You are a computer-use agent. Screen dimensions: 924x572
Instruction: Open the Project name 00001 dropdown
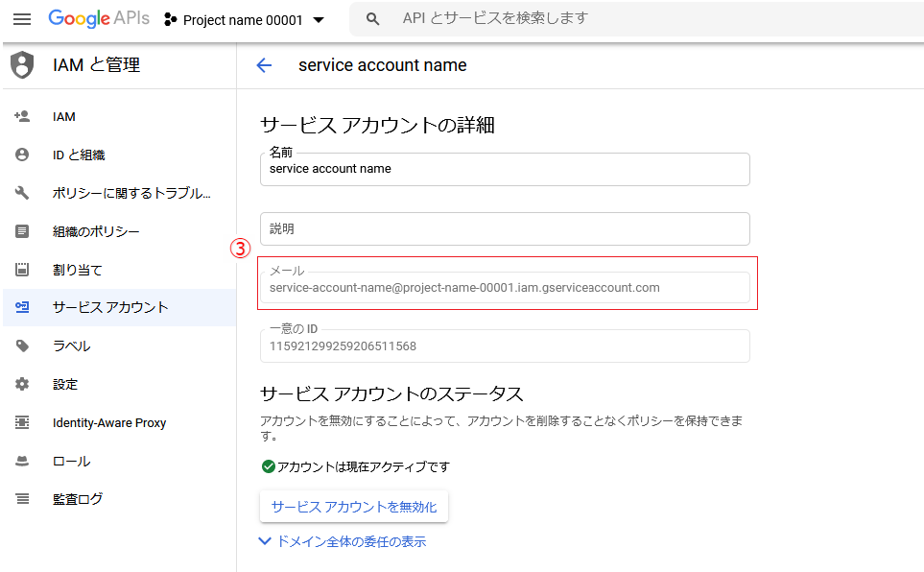coord(244,20)
